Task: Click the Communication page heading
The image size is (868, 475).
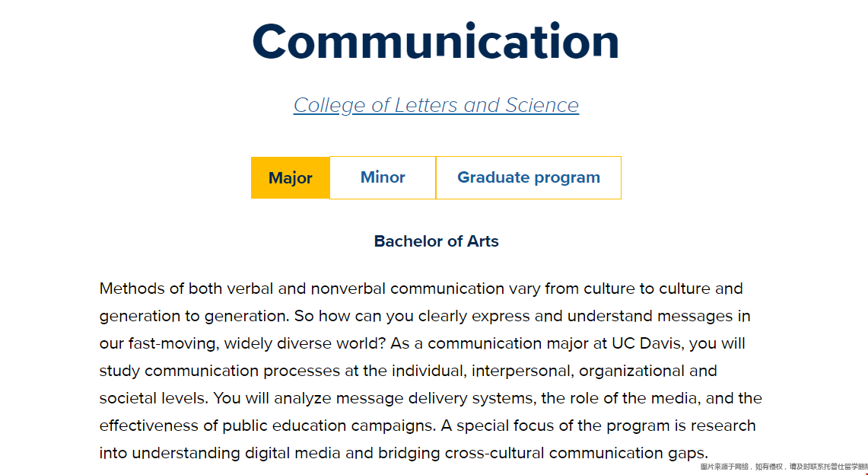Action: pos(436,42)
